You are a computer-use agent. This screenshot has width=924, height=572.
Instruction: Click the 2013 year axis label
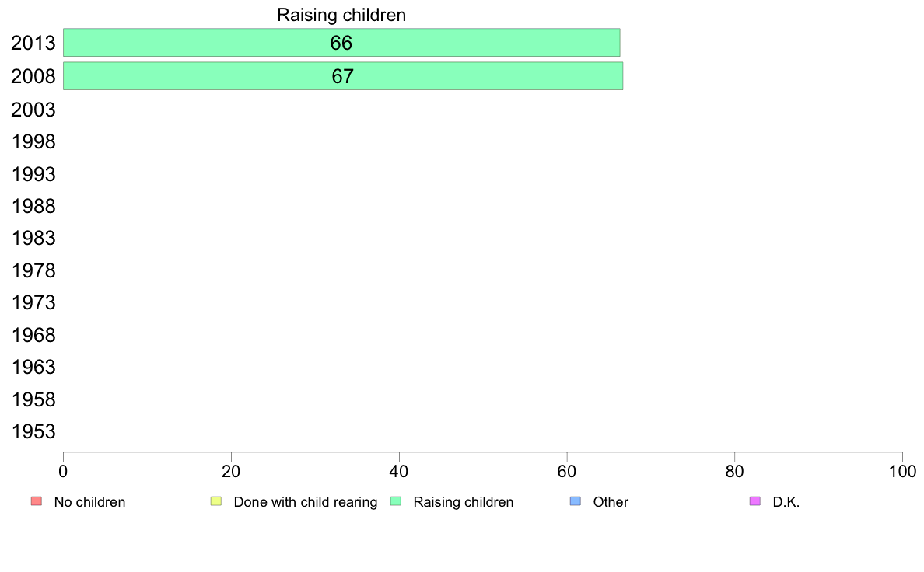[x=33, y=43]
